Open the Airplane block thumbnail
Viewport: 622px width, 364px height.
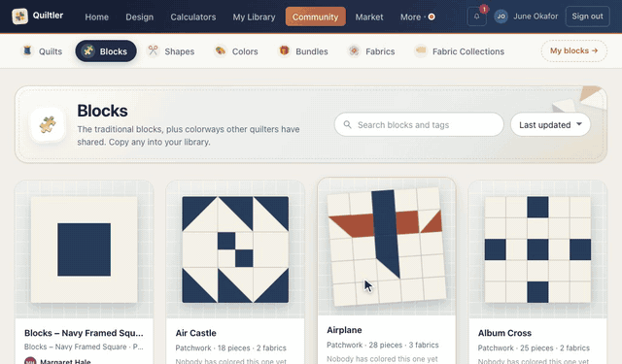point(387,247)
